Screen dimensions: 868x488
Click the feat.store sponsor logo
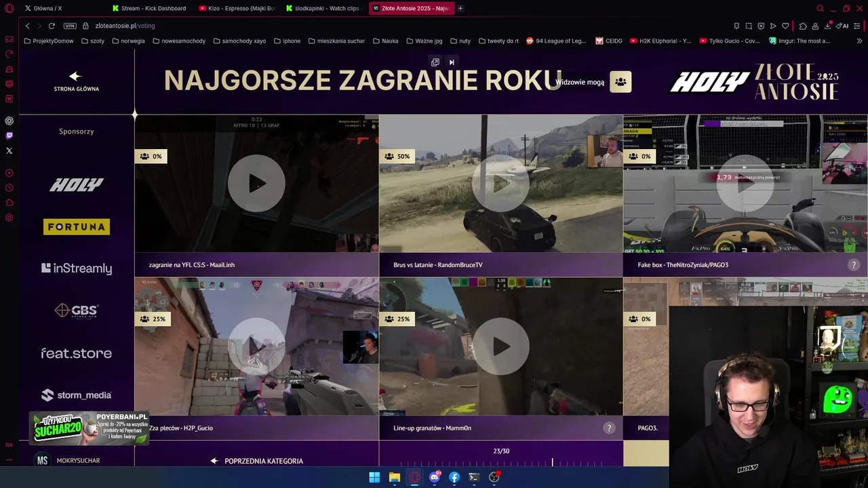(x=76, y=353)
